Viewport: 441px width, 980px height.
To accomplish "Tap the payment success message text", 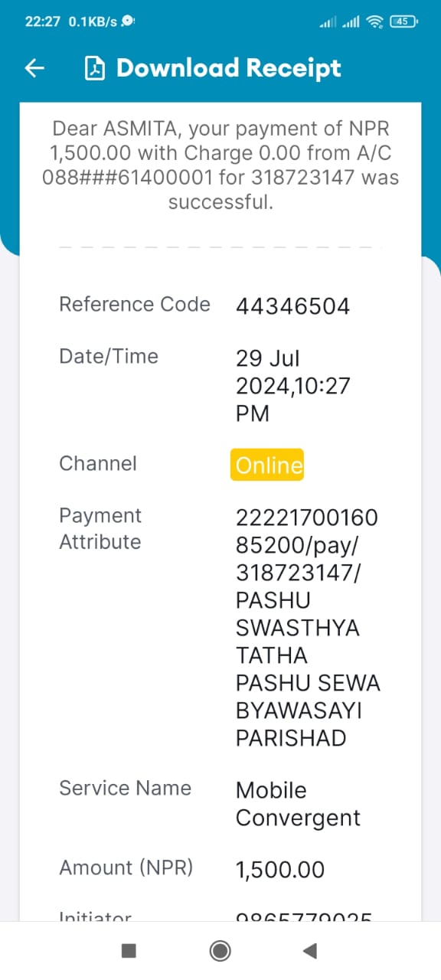I will click(x=220, y=165).
